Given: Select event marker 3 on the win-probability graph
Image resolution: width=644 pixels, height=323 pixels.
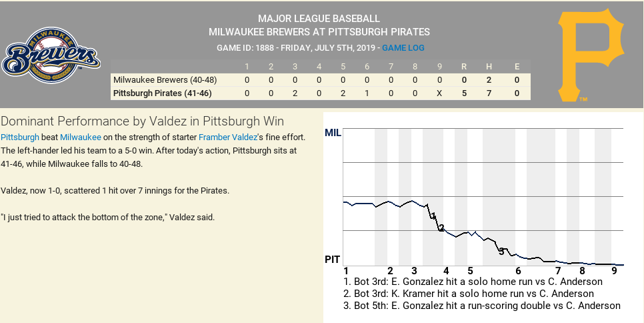Looking at the screenshot, I should (x=501, y=251).
